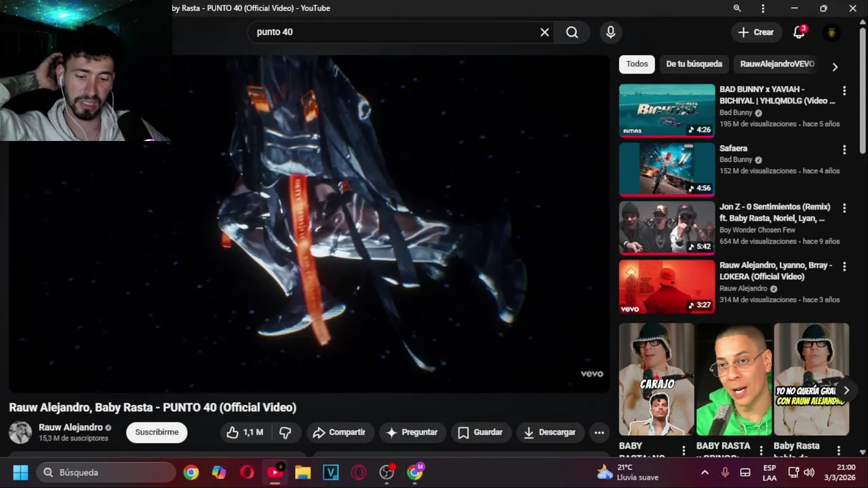
Task: Open the title bar three-dot menu
Action: 763,8
